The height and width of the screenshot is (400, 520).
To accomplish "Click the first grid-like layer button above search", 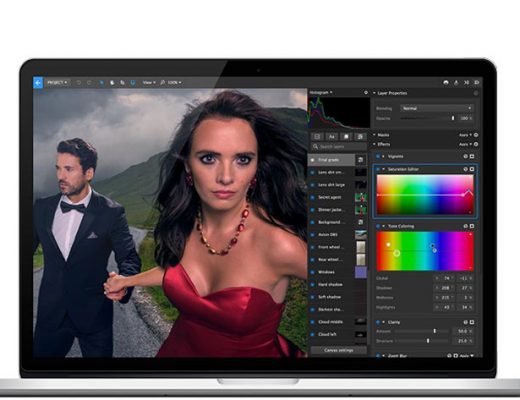I will tap(317, 137).
